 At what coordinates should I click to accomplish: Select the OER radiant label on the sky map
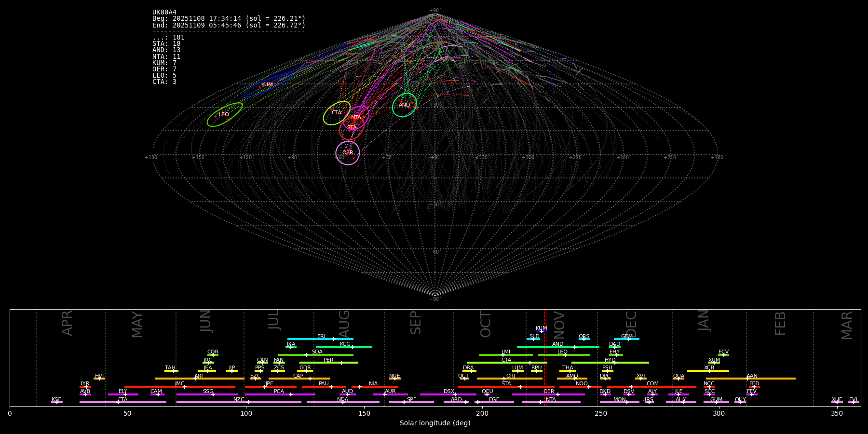348,153
